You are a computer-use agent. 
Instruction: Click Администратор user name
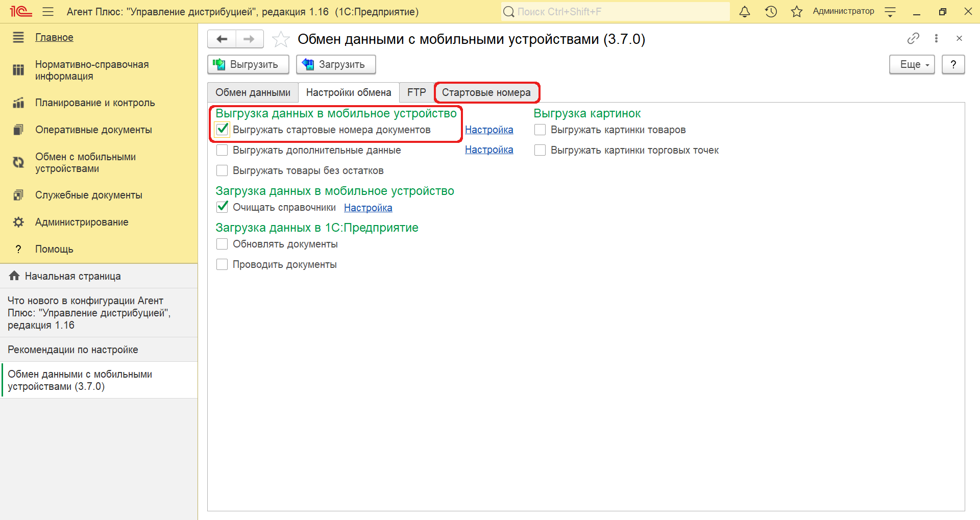843,11
